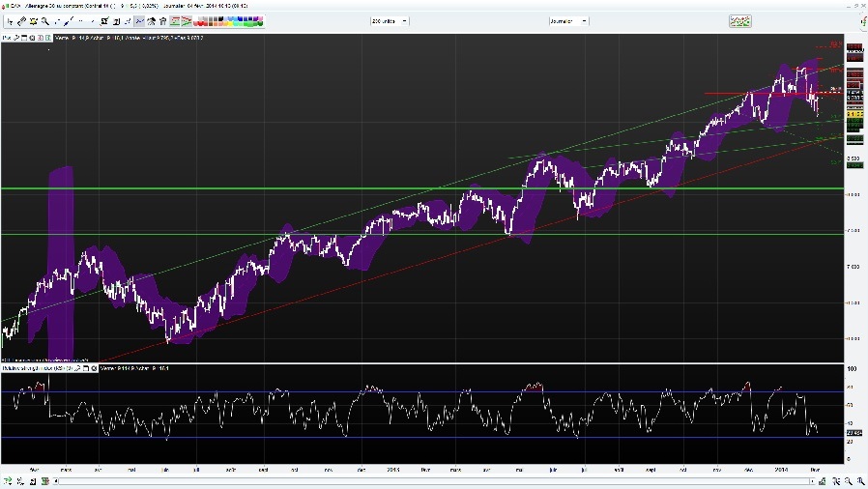This screenshot has height=489, width=868.
Task: Click the horizontal scrollbar below the chart
Action: (437, 481)
